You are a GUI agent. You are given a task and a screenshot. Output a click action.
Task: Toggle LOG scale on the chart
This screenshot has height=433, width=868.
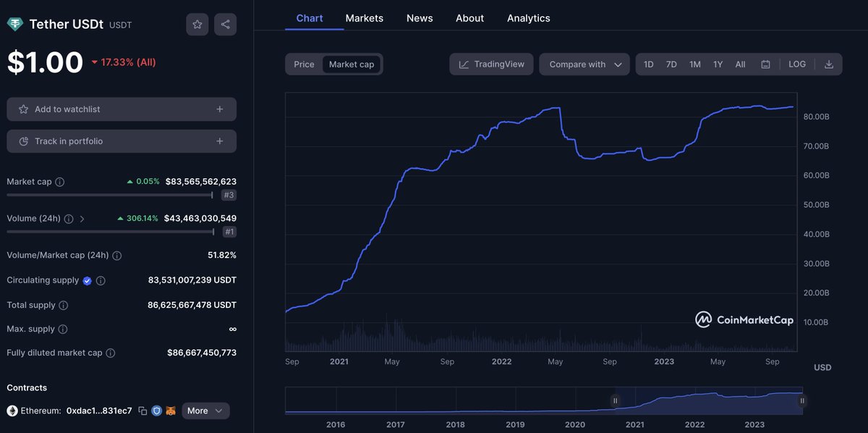pyautogui.click(x=797, y=64)
